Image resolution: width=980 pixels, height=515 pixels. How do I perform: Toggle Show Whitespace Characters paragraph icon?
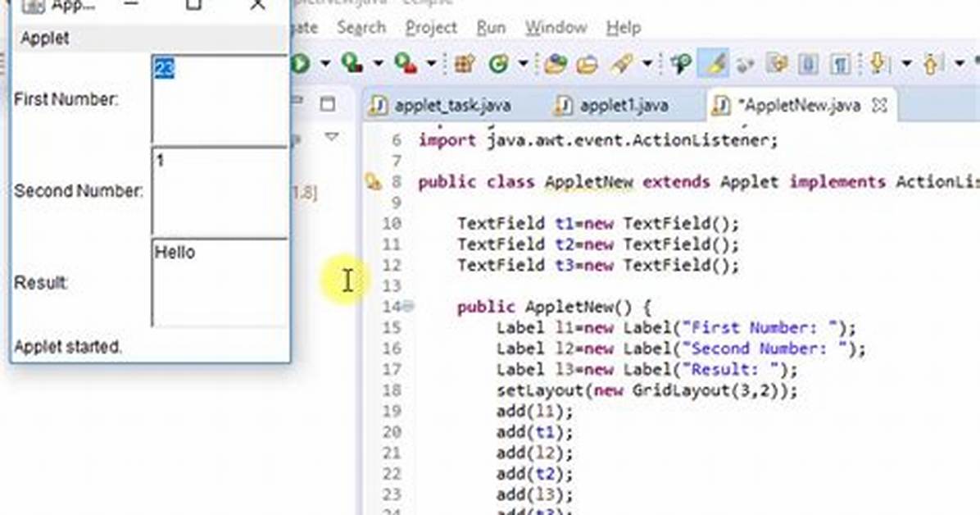pyautogui.click(x=839, y=64)
